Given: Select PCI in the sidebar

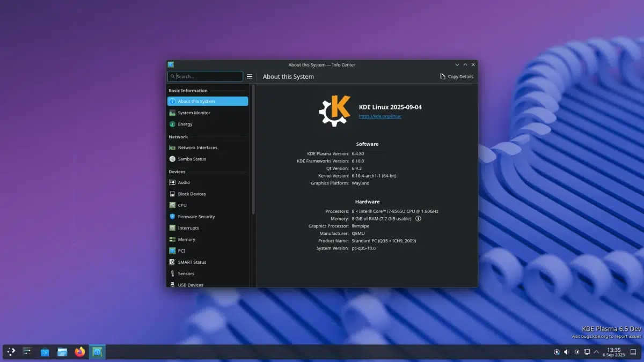Looking at the screenshot, I should (208, 250).
